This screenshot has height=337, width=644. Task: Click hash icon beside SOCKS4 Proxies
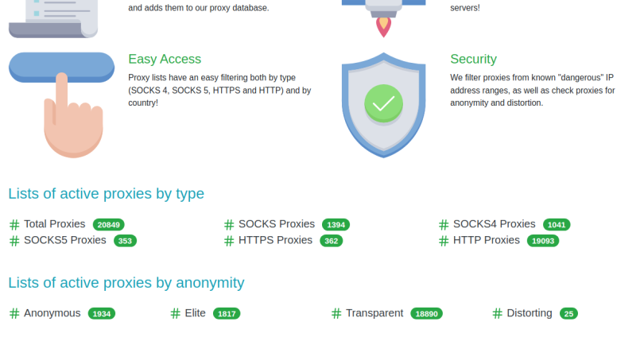444,225
